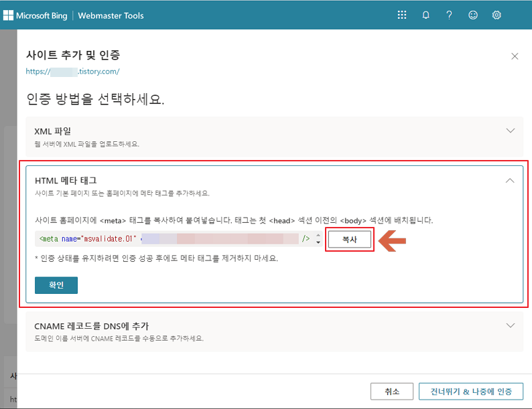Select the XML 파일 heading
The height and width of the screenshot is (409, 532).
point(52,131)
